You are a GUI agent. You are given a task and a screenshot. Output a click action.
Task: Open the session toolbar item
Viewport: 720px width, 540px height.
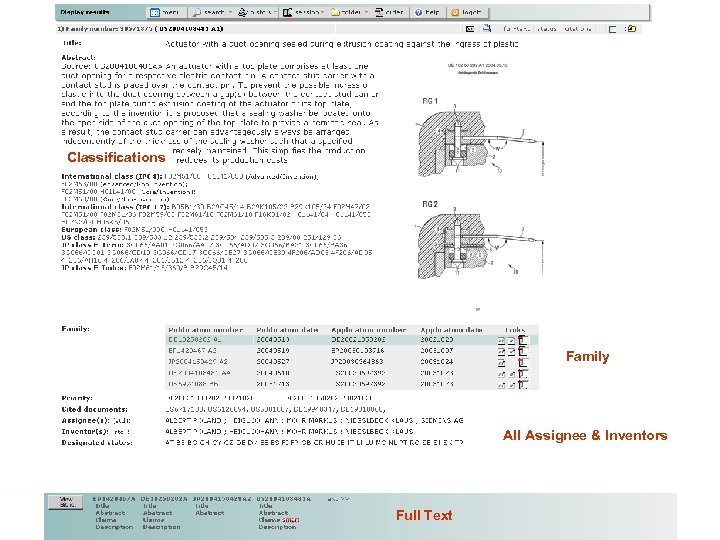tap(301, 12)
